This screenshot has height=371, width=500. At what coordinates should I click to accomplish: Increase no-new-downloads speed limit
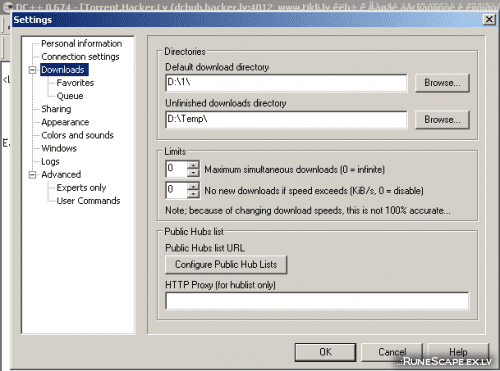[193, 186]
